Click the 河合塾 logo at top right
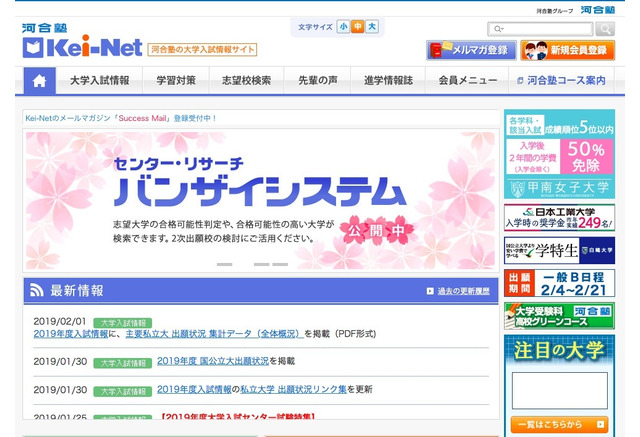Screen dimensions: 640x437 pyautogui.click(x=598, y=10)
